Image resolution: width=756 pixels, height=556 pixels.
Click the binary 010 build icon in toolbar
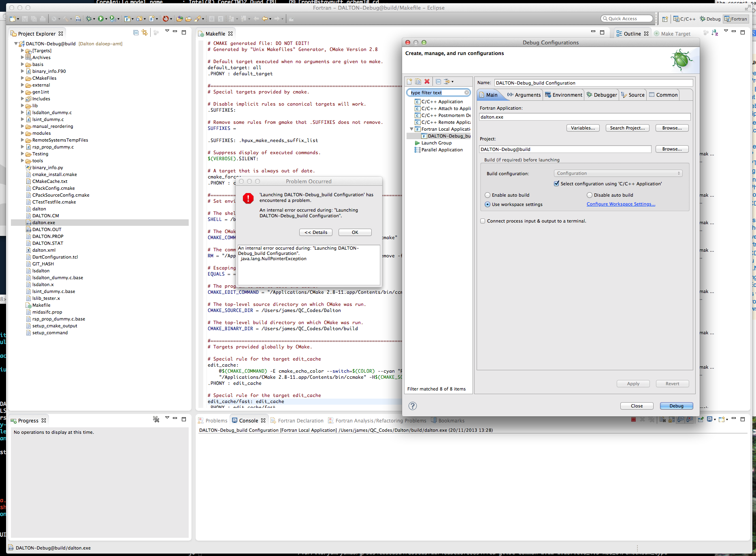[78, 19]
